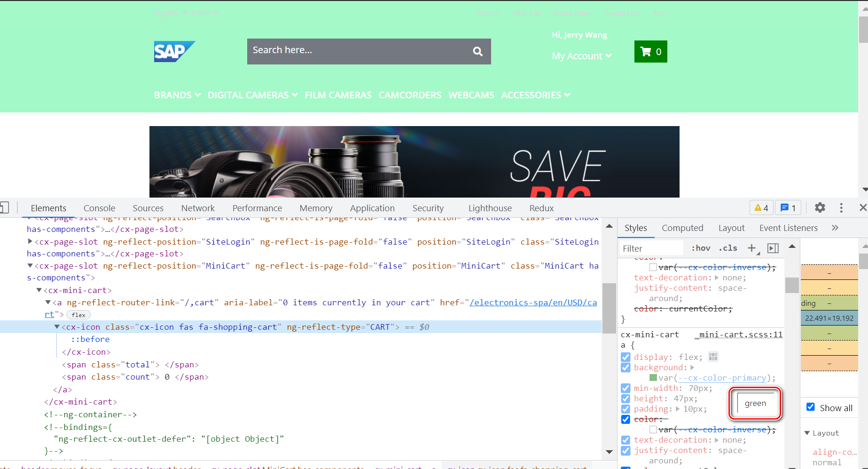868x469 pixels.
Task: Focus the Styles Filter input
Action: click(x=651, y=248)
